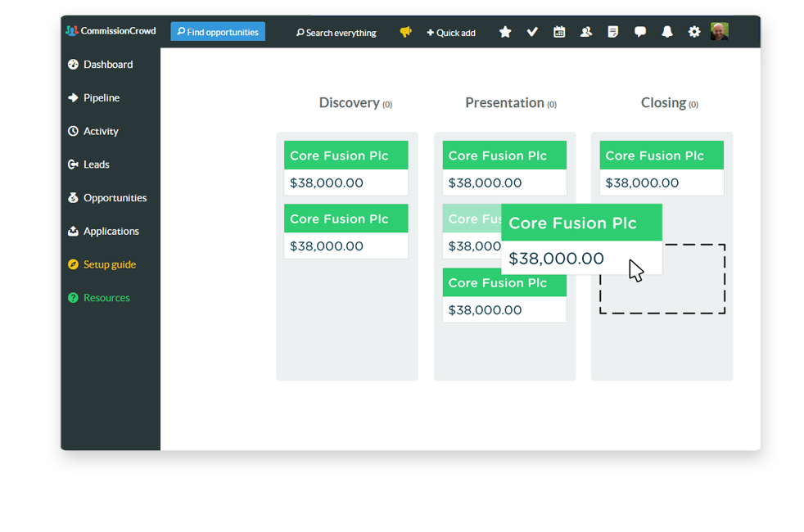Open the Activity sidebar item
The image size is (804, 532).
point(101,132)
